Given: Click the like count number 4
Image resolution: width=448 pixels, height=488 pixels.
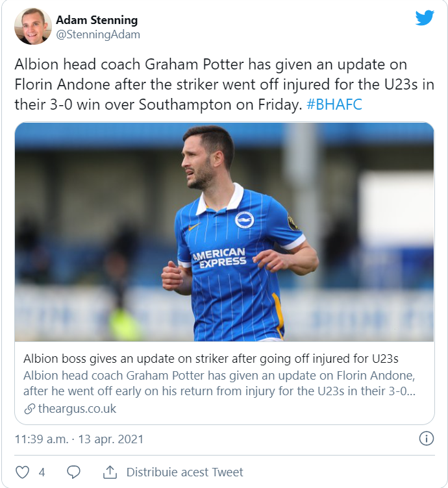Looking at the screenshot, I should point(42,472).
